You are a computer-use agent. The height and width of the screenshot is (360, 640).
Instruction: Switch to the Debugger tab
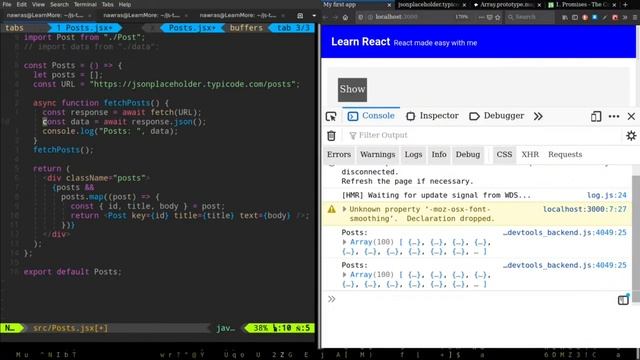coord(497,116)
